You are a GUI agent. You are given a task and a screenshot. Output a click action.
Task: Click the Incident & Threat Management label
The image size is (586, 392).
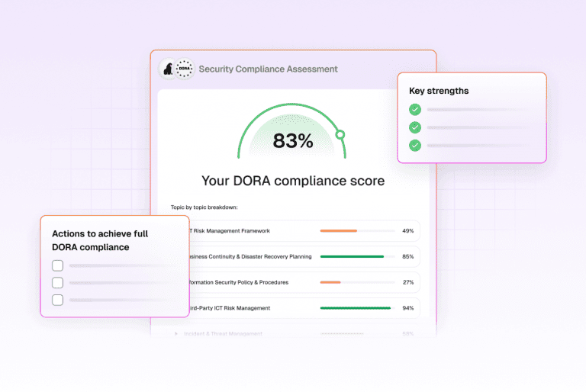click(x=223, y=334)
